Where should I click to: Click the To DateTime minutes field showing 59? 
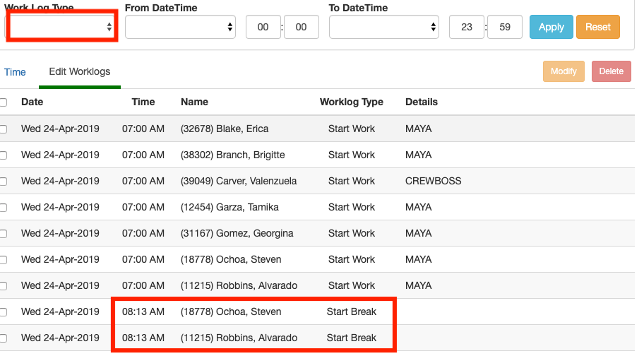pos(504,28)
